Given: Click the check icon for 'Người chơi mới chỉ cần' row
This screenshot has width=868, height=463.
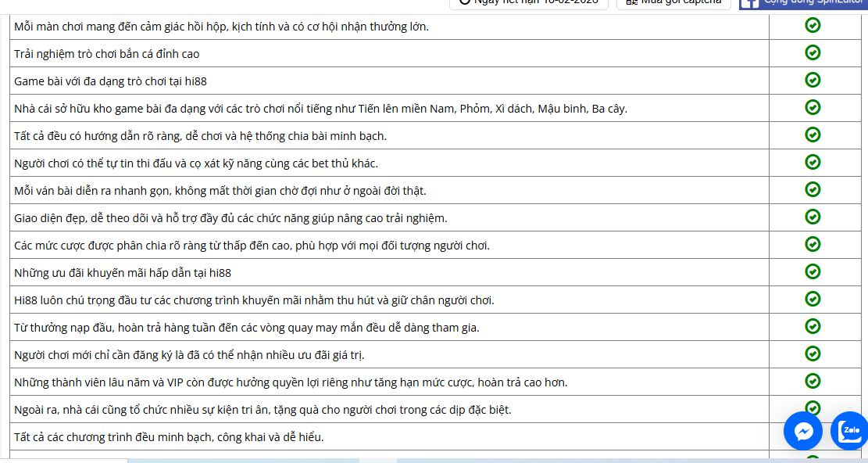Looking at the screenshot, I should click(812, 354).
